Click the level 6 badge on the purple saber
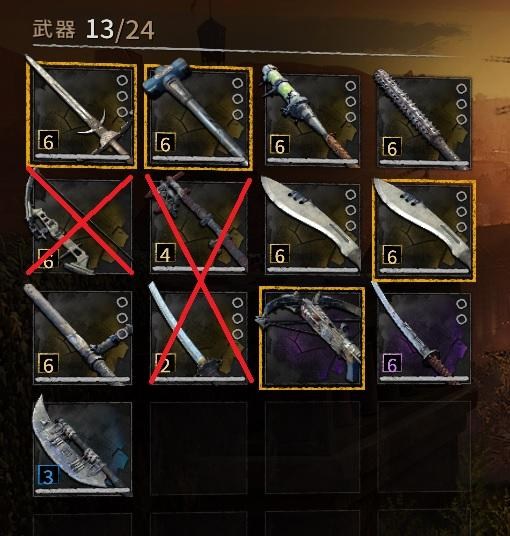 (392, 364)
